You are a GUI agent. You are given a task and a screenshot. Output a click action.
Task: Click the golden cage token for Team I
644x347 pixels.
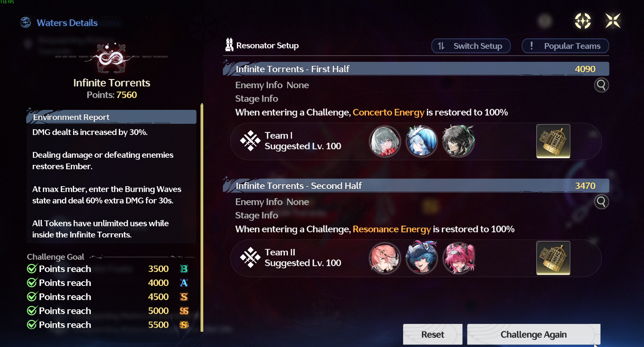[x=553, y=141]
